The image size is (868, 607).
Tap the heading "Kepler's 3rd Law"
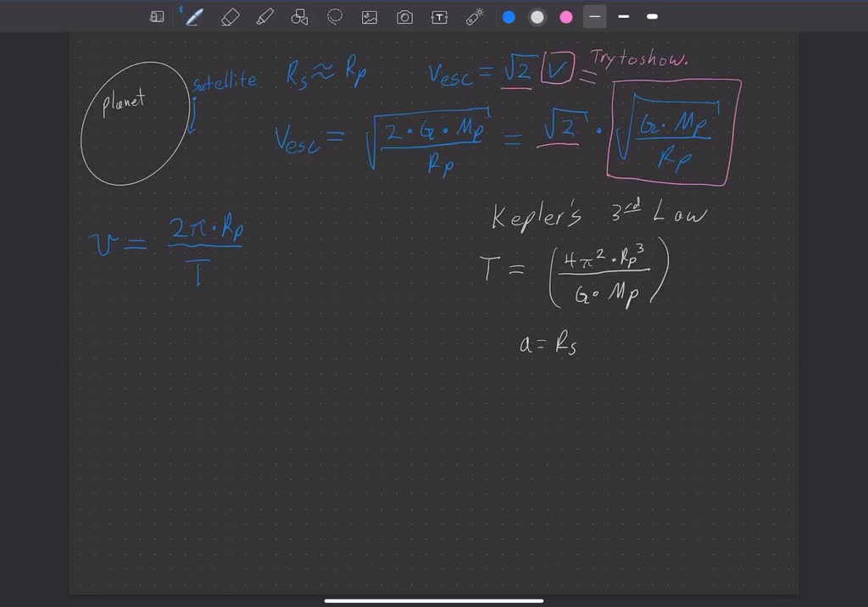pos(599,214)
